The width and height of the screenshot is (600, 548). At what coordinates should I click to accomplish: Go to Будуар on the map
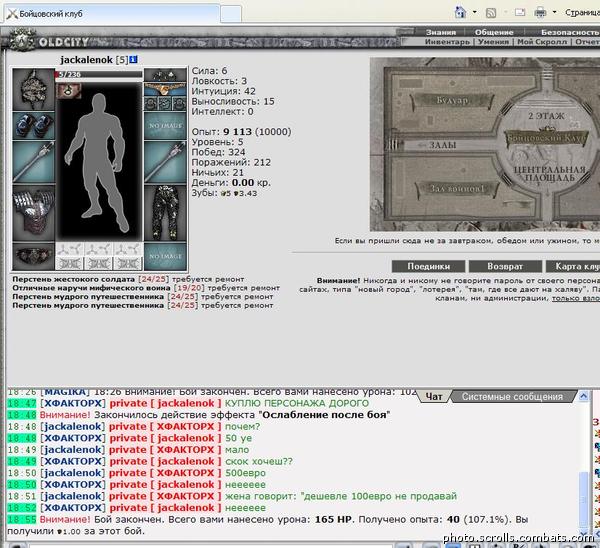pos(452,101)
